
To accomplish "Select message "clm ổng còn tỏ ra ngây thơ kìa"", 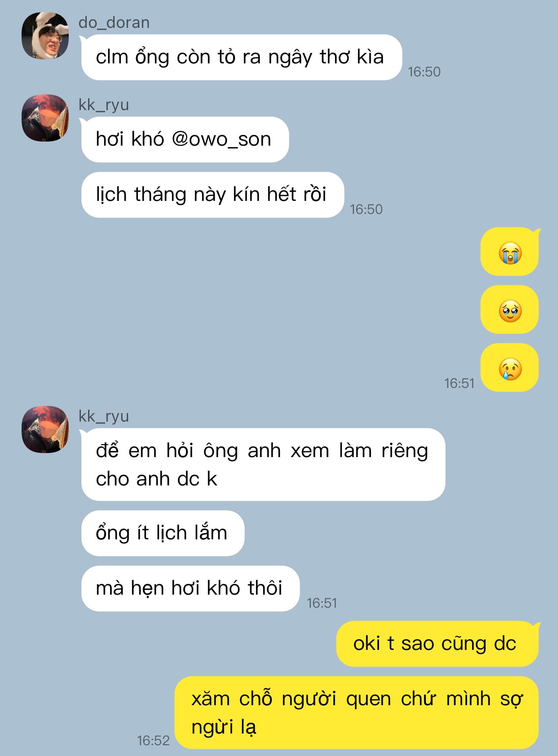I will pos(241,57).
